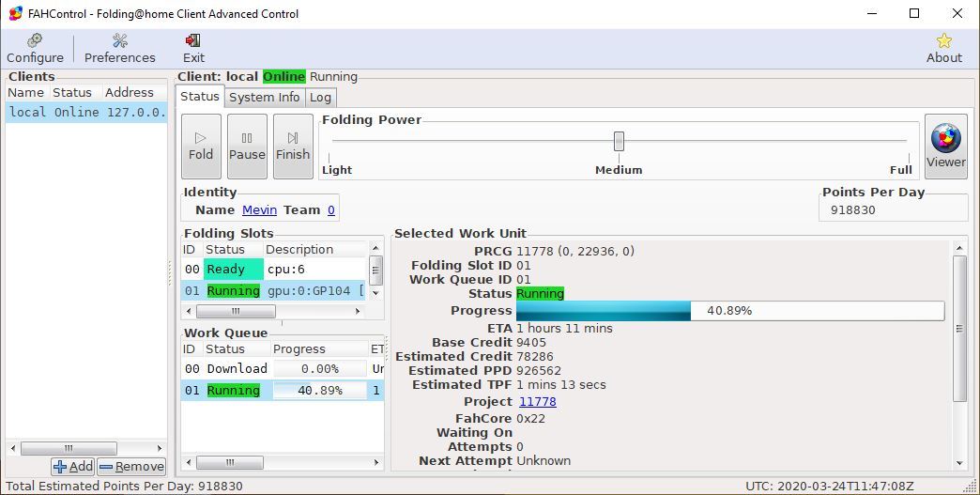
Task: Click the Base Credit value 9405
Action: [531, 343]
